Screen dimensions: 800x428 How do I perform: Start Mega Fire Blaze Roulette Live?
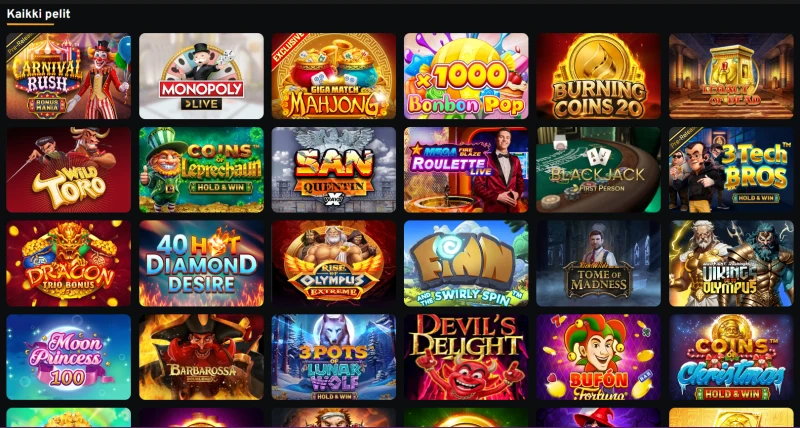(x=466, y=170)
